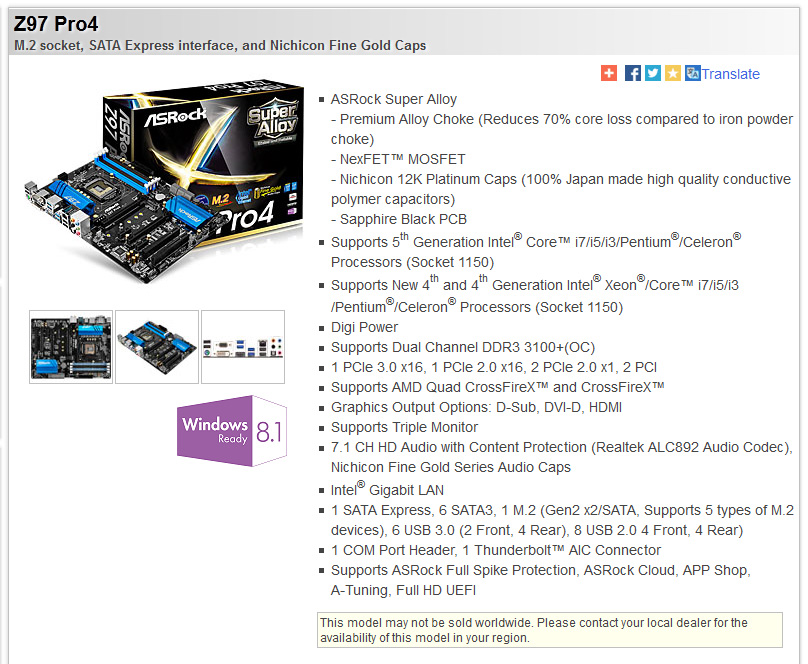This screenshot has height=664, width=808.
Task: Click the M.2 logo on the box
Action: click(221, 199)
